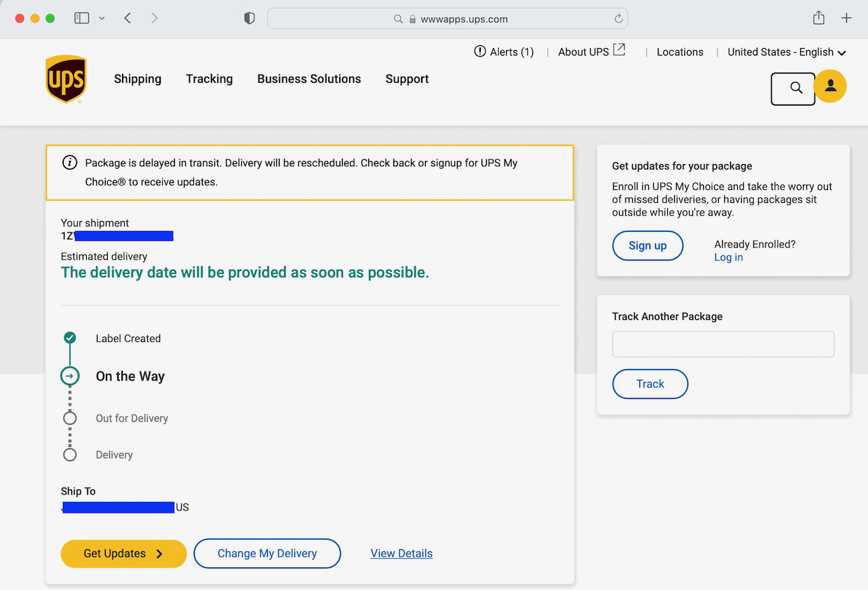This screenshot has height=590, width=868.
Task: Open a new tab with plus icon
Action: pyautogui.click(x=846, y=18)
